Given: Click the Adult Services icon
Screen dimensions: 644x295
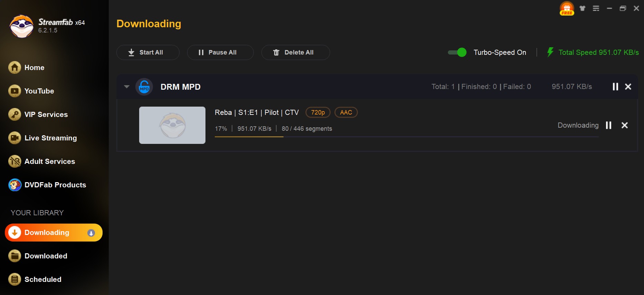Looking at the screenshot, I should coord(15,161).
